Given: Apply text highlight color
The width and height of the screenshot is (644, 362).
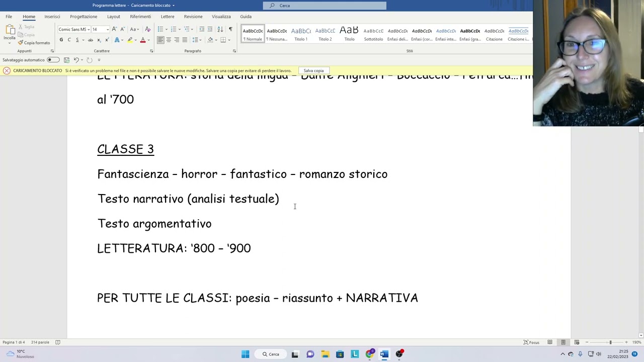Looking at the screenshot, I should [x=130, y=40].
